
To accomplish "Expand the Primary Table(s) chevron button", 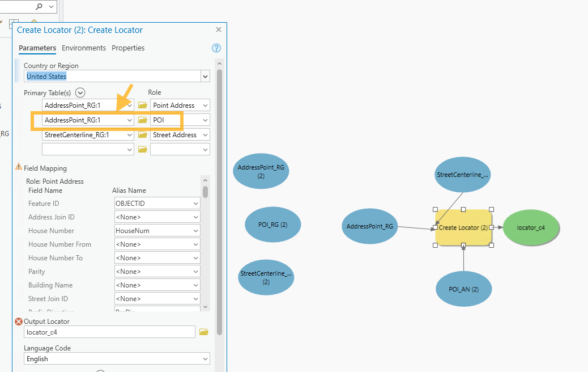I will pos(80,92).
